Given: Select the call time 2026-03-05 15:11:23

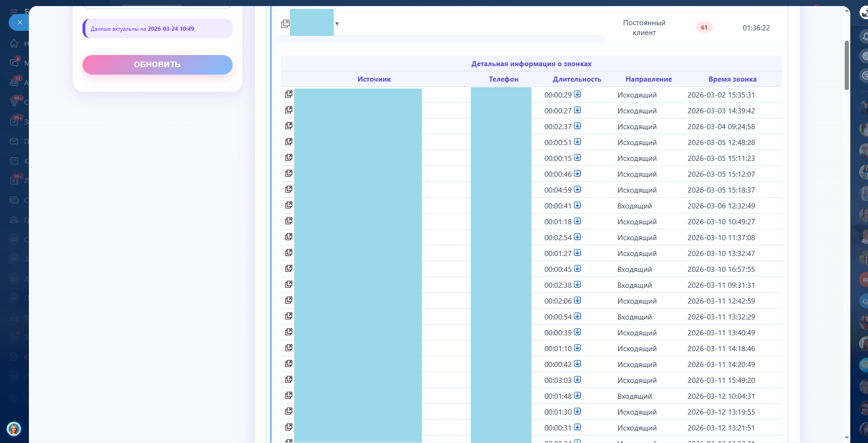Looking at the screenshot, I should [x=721, y=159].
